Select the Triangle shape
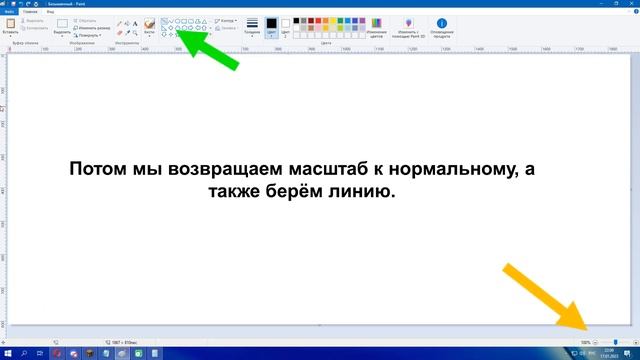This screenshot has height=360, width=640. (x=204, y=21)
